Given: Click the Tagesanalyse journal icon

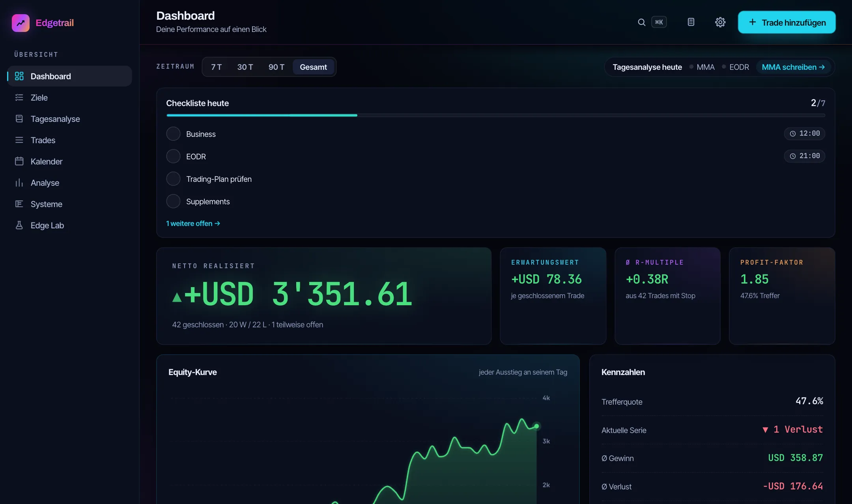Looking at the screenshot, I should tap(19, 119).
